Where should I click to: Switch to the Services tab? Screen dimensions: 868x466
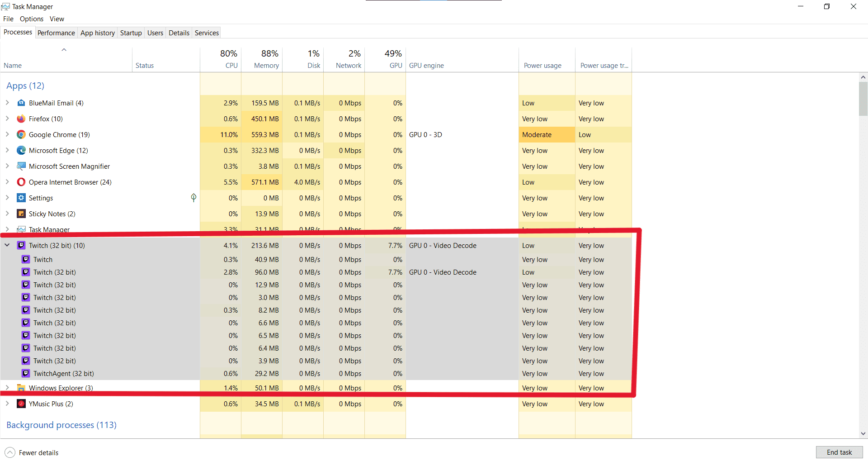pyautogui.click(x=207, y=33)
